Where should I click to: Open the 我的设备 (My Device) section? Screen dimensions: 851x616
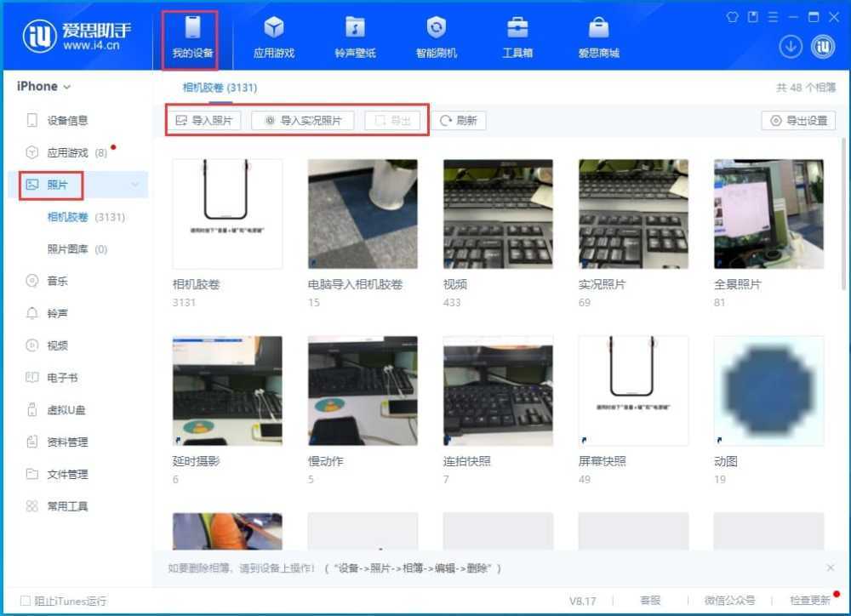point(191,34)
